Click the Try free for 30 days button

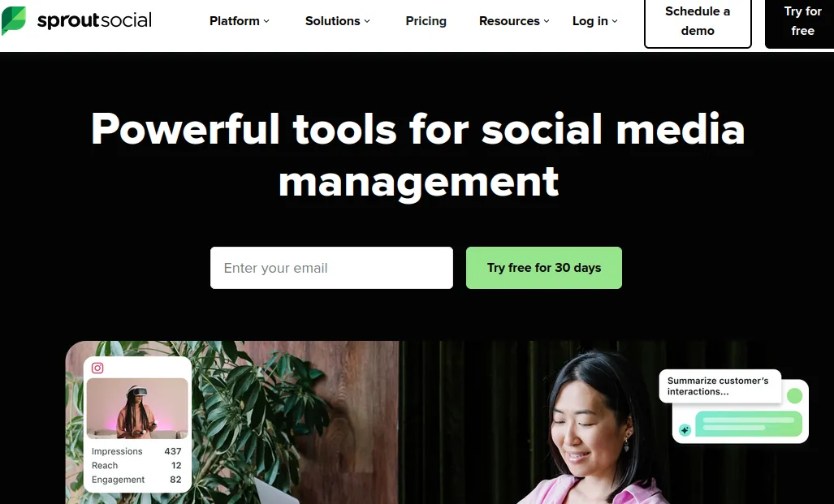click(543, 267)
